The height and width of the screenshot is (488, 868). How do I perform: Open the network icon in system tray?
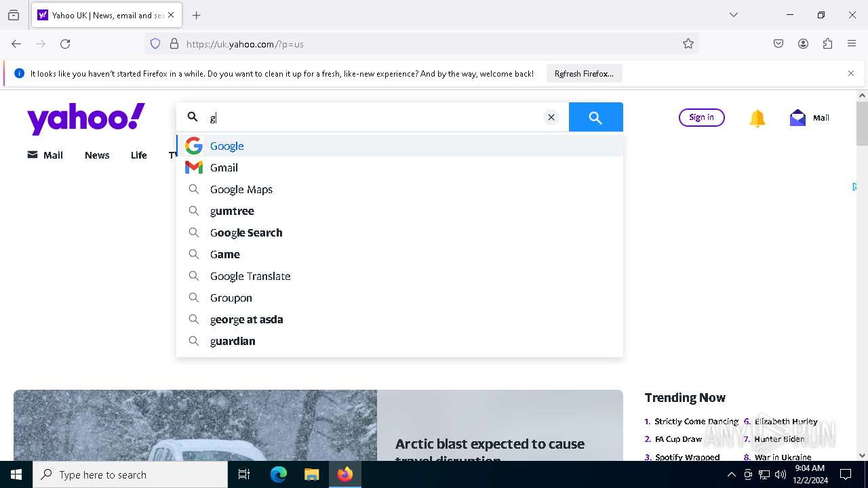(764, 474)
